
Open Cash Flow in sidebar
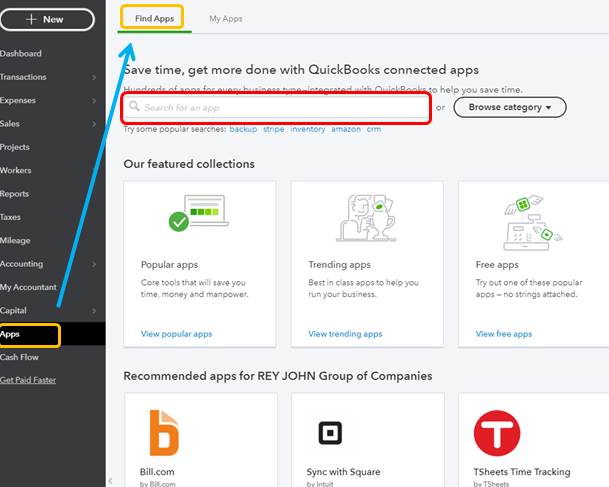(19, 357)
